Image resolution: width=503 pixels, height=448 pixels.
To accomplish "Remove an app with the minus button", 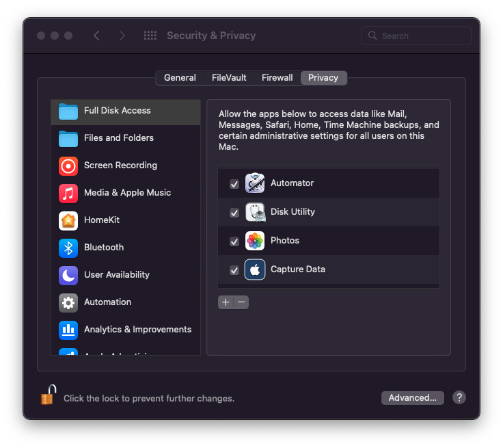I will pos(241,302).
